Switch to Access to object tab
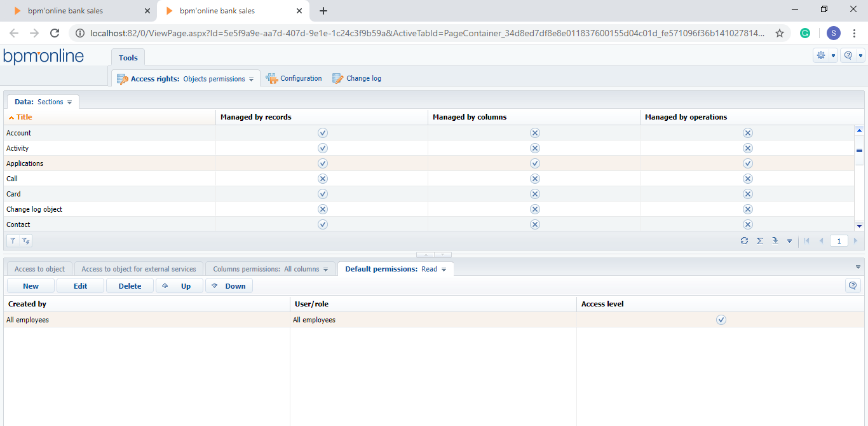The height and width of the screenshot is (426, 868). point(39,269)
